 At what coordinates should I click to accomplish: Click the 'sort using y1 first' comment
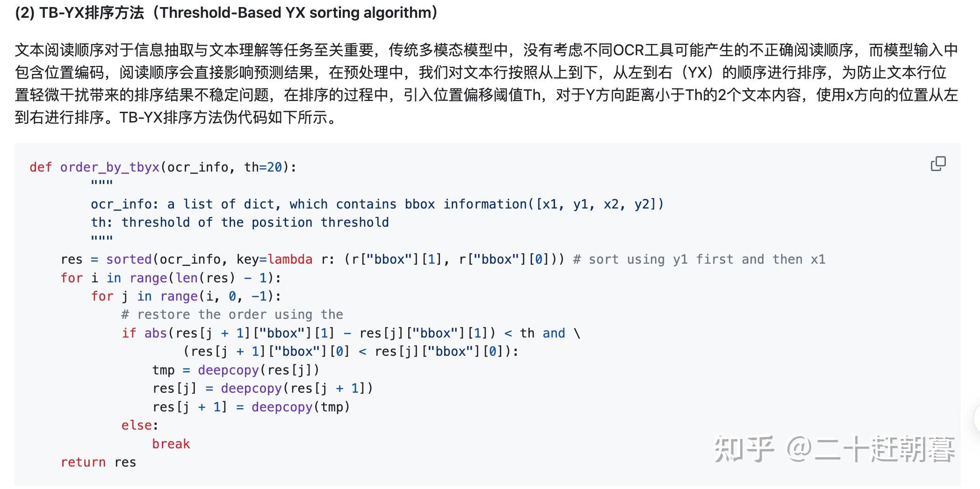pyautogui.click(x=699, y=259)
